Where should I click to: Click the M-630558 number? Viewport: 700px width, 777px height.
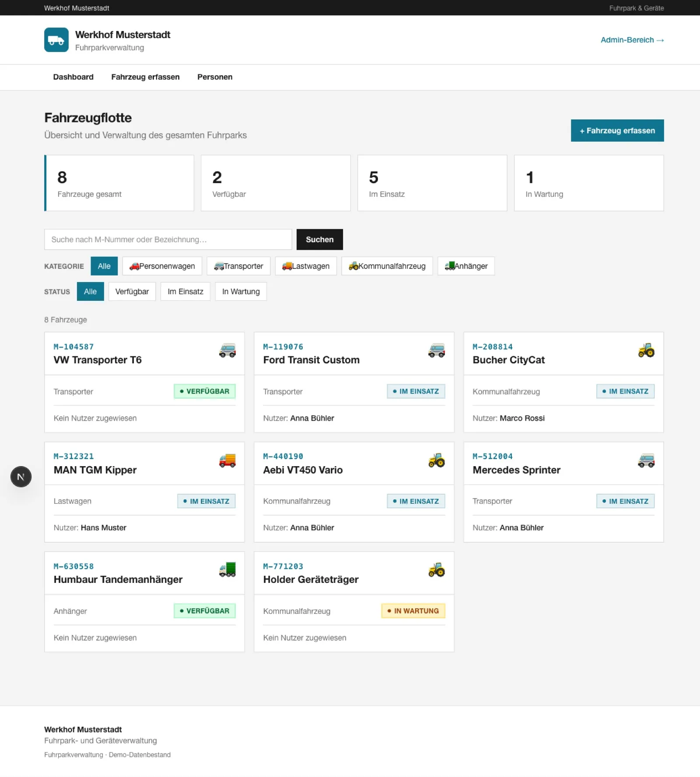pos(73,566)
